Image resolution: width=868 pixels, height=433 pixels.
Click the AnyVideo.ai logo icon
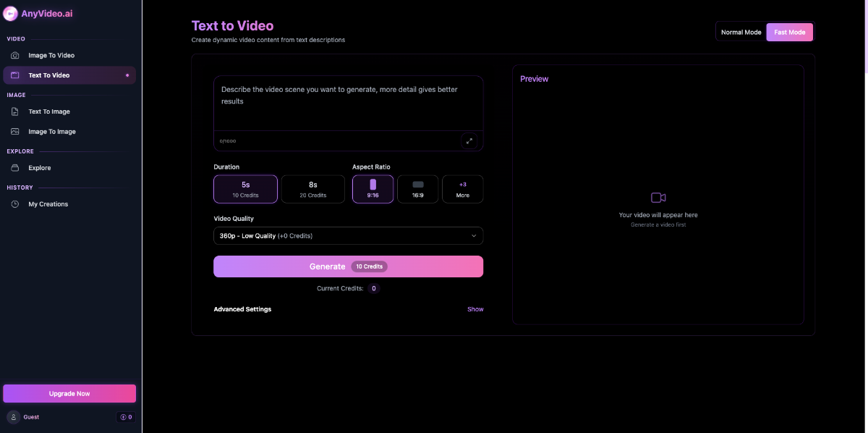[10, 14]
